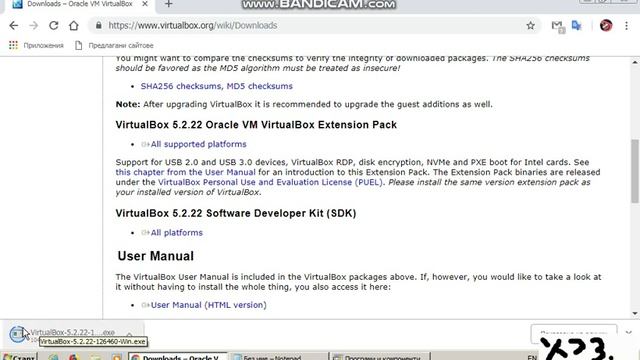
Task: Download the SDK for All platforms
Action: point(176,233)
